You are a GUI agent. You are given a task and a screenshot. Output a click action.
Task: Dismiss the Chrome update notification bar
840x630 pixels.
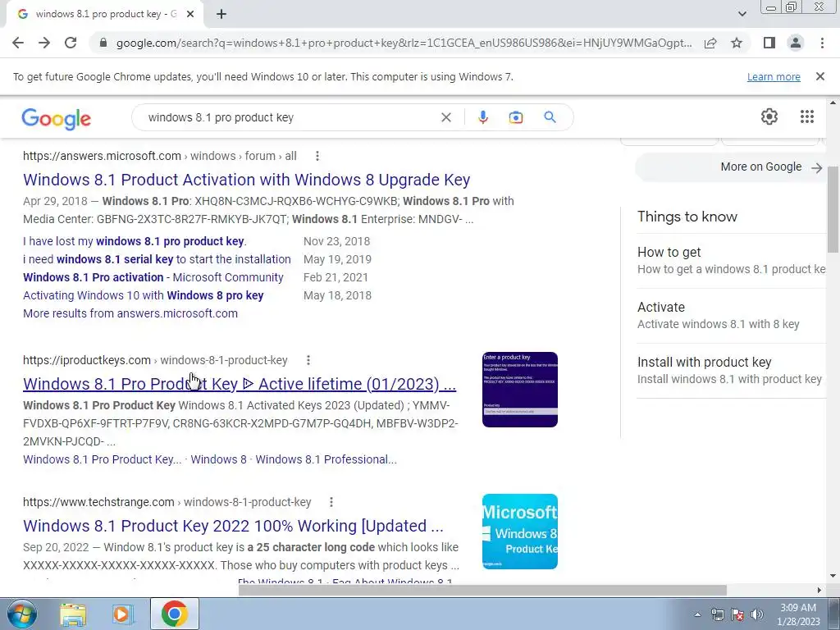[x=819, y=76]
